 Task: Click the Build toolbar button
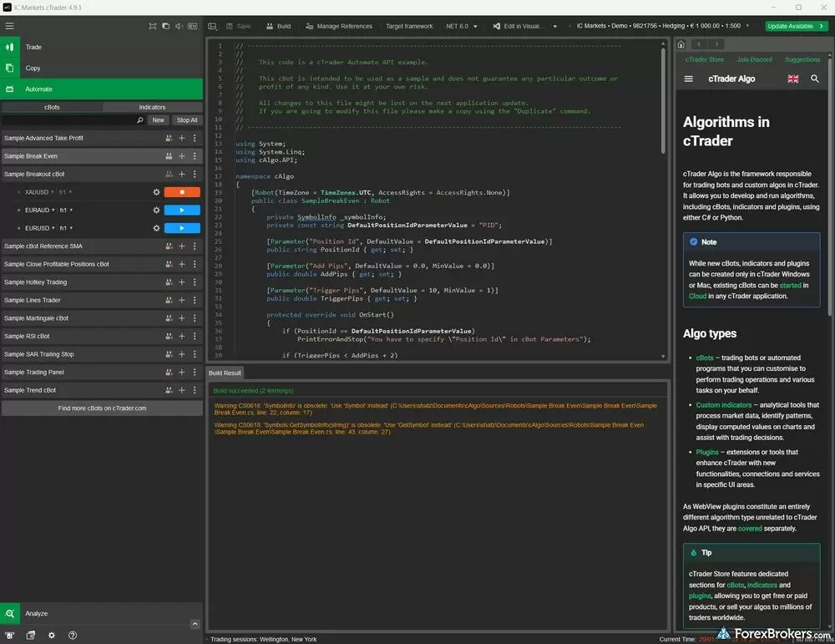tap(279, 26)
